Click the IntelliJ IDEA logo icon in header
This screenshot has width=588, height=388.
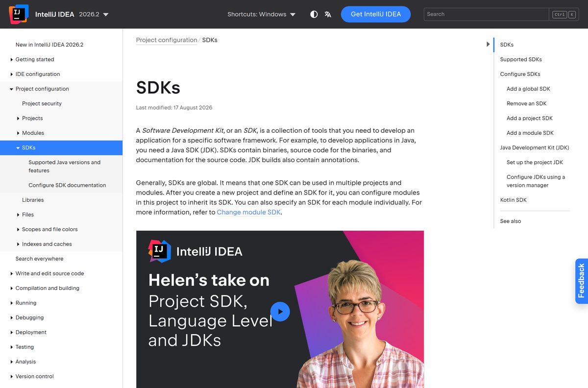19,14
